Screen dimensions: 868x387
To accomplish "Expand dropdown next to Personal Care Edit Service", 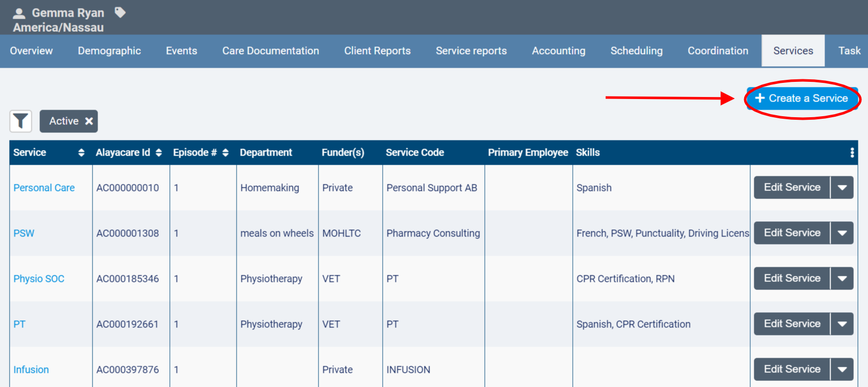I will (x=842, y=187).
